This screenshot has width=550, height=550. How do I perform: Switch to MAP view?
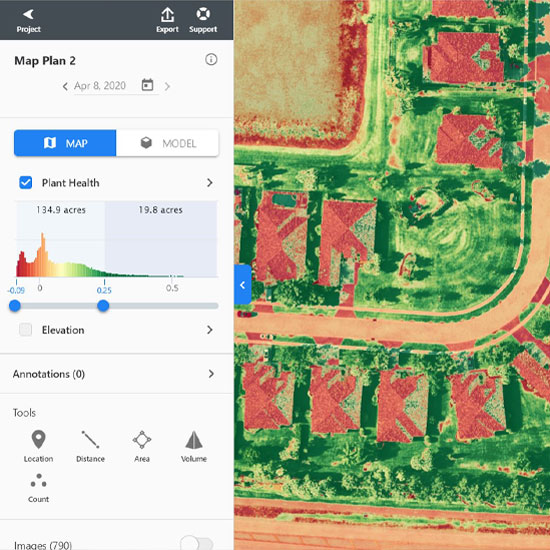click(x=65, y=143)
